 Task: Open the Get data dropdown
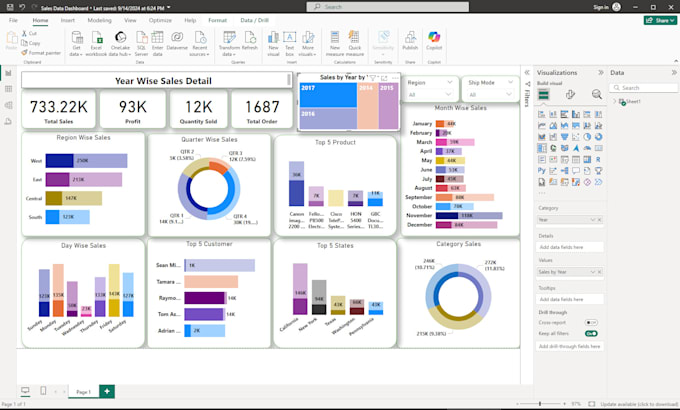[x=76, y=43]
